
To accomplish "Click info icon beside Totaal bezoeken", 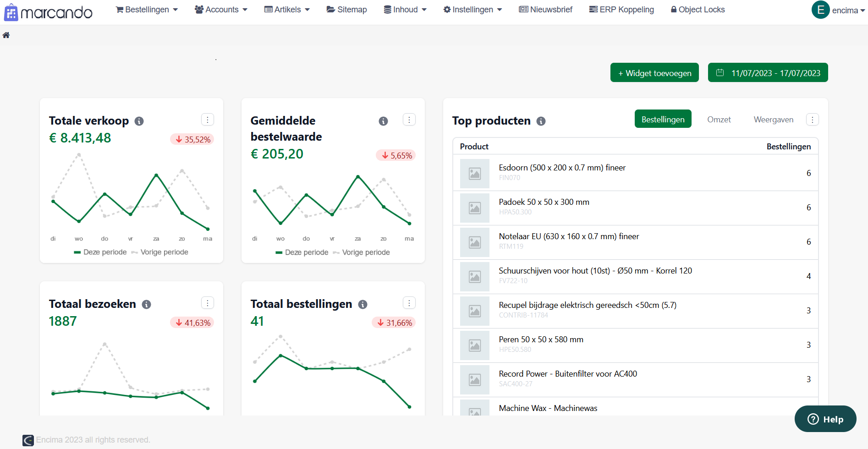I will [x=147, y=304].
